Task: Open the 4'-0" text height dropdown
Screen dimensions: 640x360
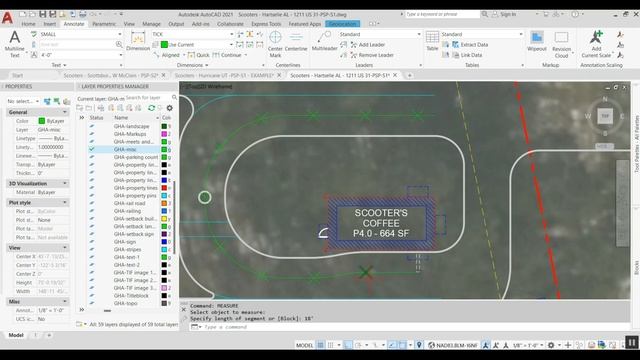Action: [120, 55]
